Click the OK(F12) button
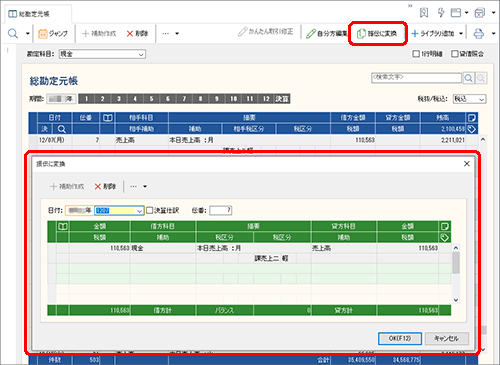The image size is (500, 365). tap(400, 338)
